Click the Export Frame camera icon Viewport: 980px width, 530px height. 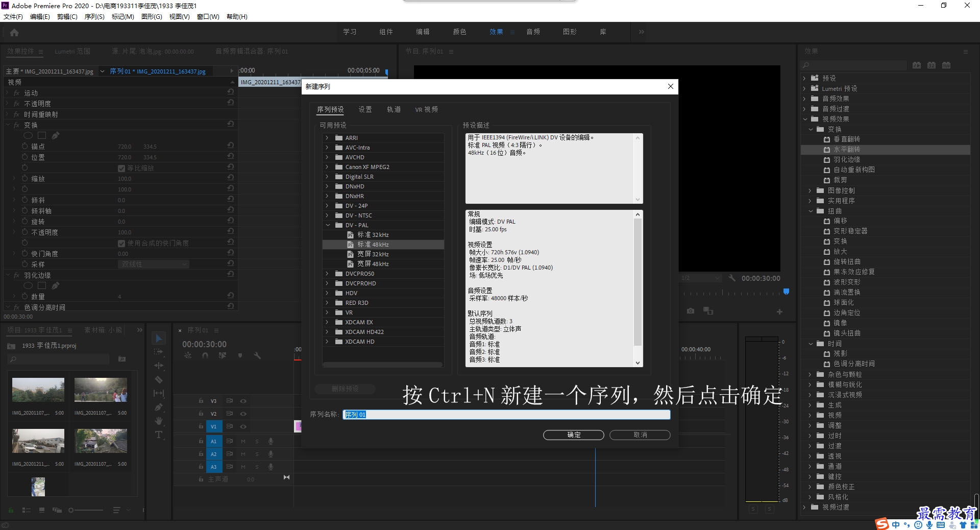(691, 311)
